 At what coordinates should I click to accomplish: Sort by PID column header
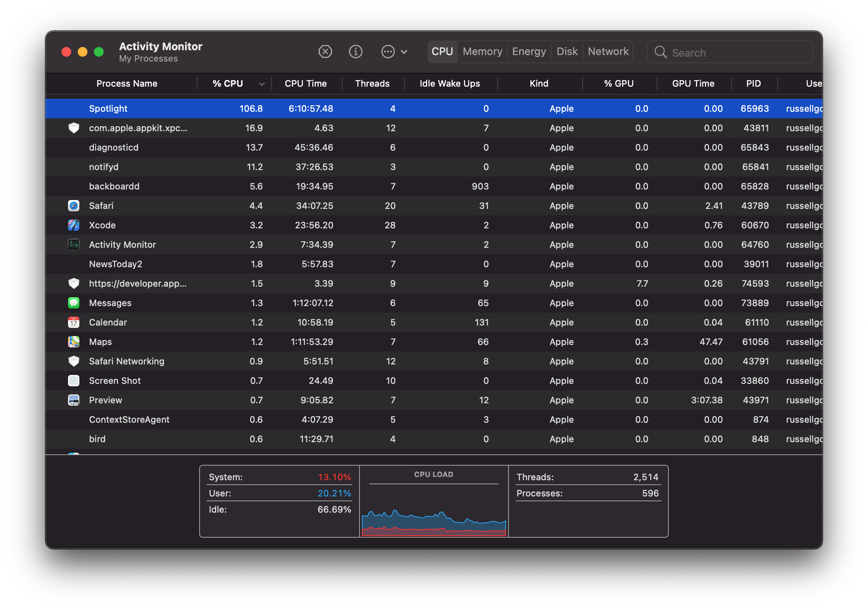[x=753, y=84]
